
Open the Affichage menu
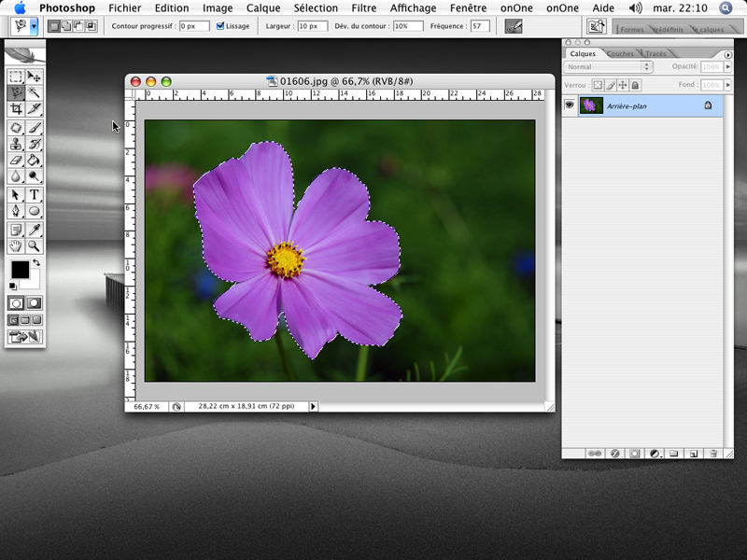(x=413, y=8)
